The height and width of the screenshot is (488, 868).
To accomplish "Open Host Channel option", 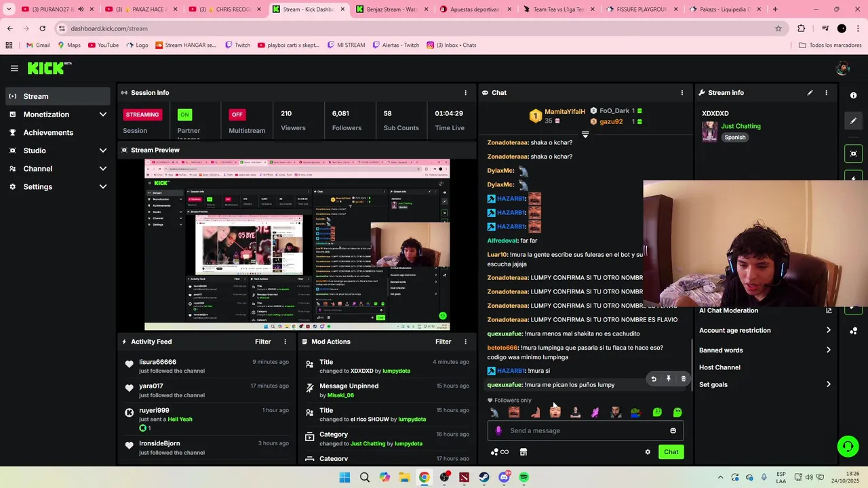I will [x=719, y=367].
